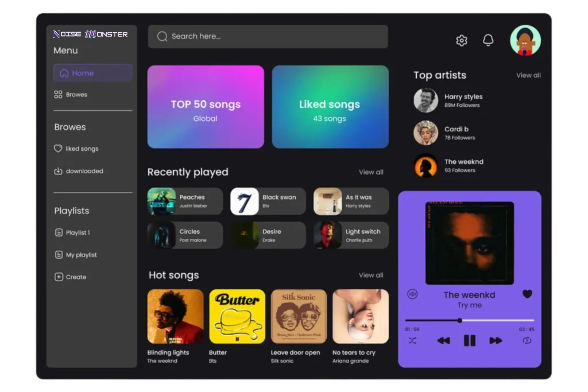Open downloaded songs via the download icon
Screen dimensions: 588x392
58,171
